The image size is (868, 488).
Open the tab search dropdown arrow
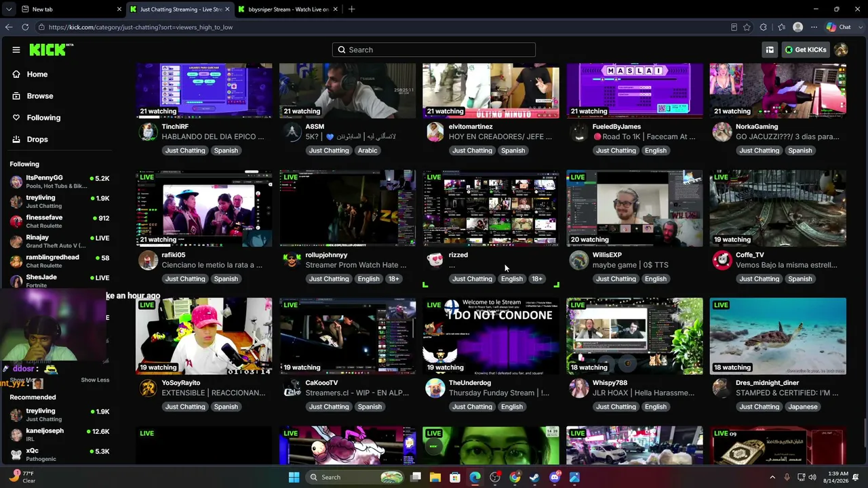(x=9, y=9)
